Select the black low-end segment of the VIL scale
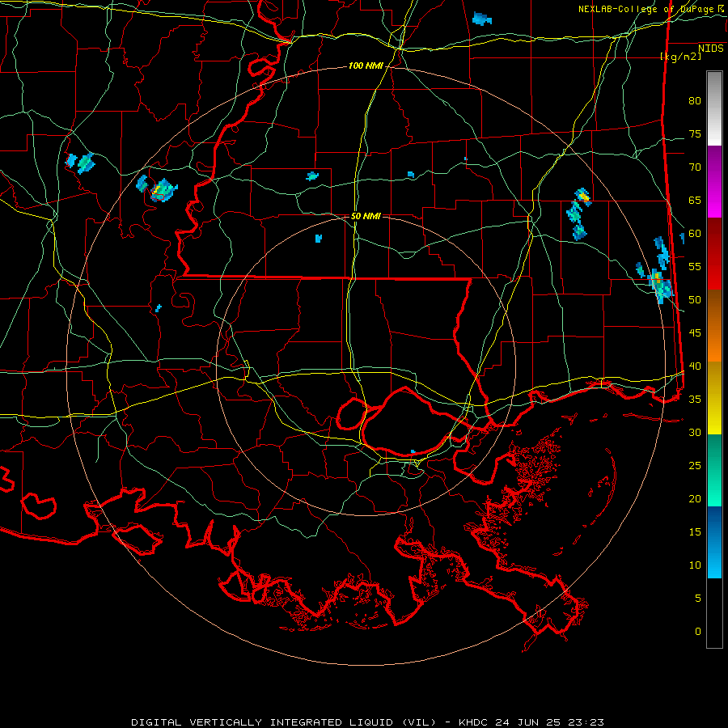This screenshot has height=728, width=728. point(714,613)
